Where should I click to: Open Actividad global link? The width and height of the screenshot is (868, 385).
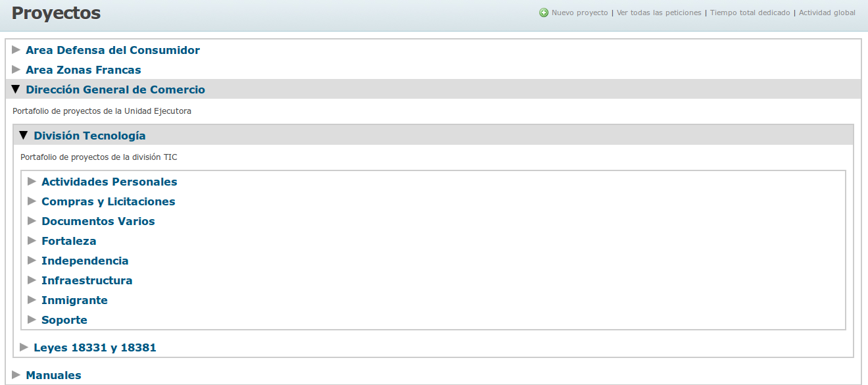click(827, 13)
